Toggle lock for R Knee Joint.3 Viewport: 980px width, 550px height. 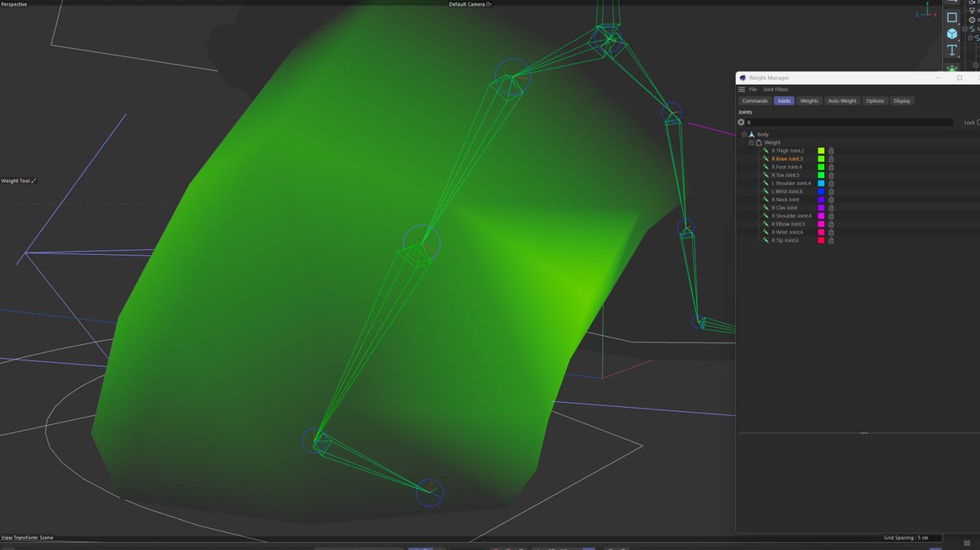pos(831,159)
